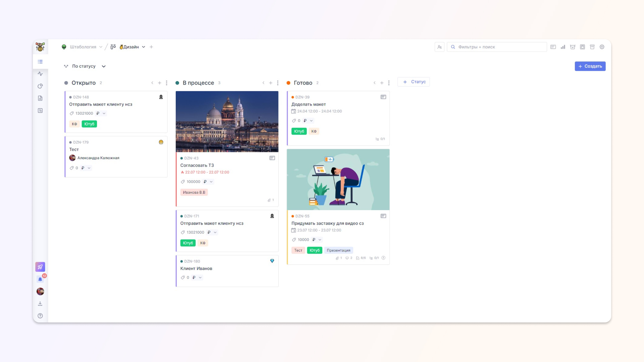The image size is (644, 362).
Task: Click the notifications bell in sidebar
Action: pyautogui.click(x=40, y=279)
